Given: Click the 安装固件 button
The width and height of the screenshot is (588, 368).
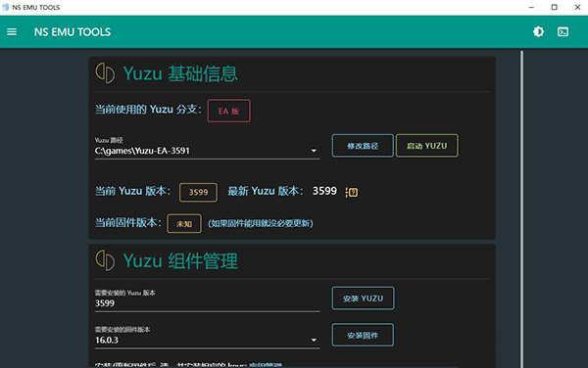Looking at the screenshot, I should tap(363, 335).
